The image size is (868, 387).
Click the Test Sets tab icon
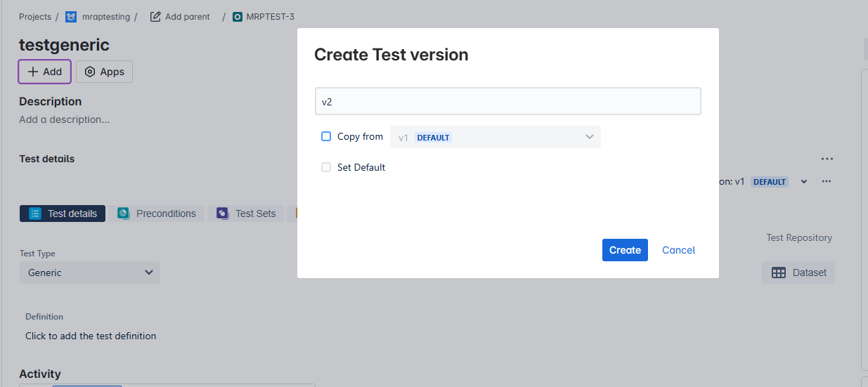click(x=223, y=214)
